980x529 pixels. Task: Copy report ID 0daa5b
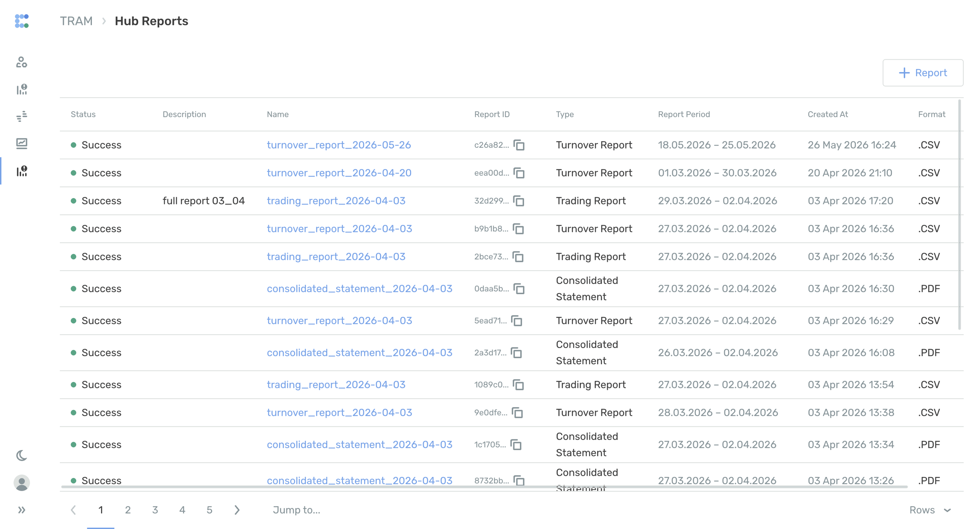tap(519, 289)
